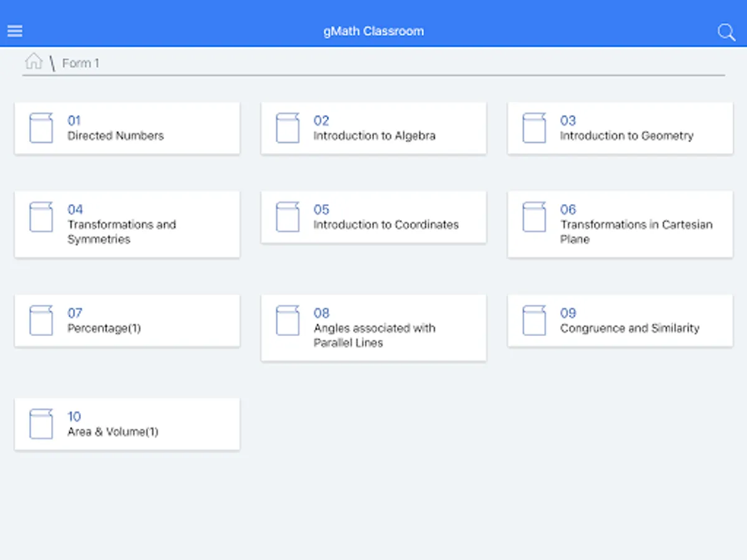
Task: Click book icon for Congruence and Similarity
Action: pos(534,320)
